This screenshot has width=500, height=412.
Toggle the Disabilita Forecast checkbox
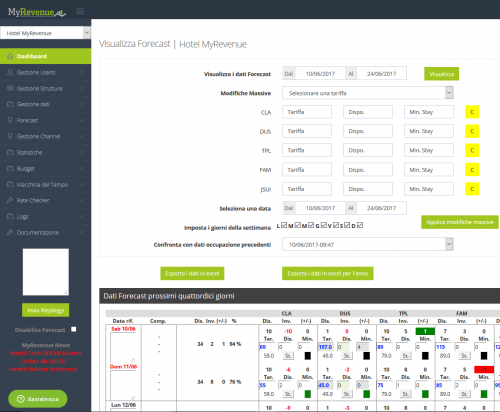coord(74,329)
